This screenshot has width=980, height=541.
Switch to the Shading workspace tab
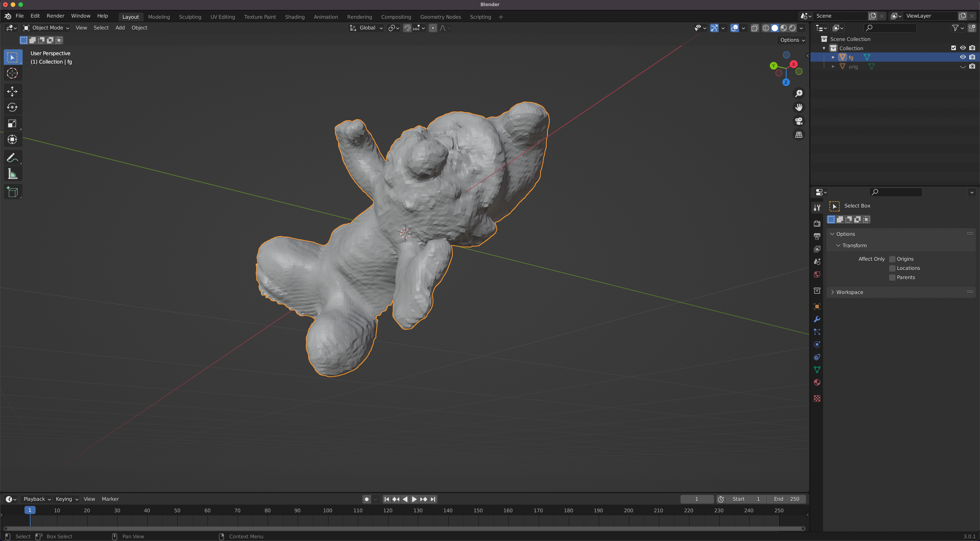[x=295, y=17]
